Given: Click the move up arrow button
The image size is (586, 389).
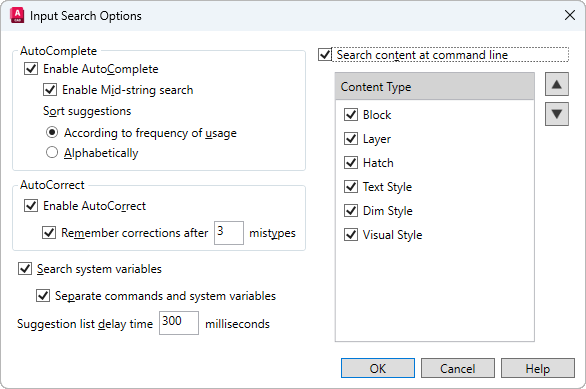Looking at the screenshot, I should point(556,84).
